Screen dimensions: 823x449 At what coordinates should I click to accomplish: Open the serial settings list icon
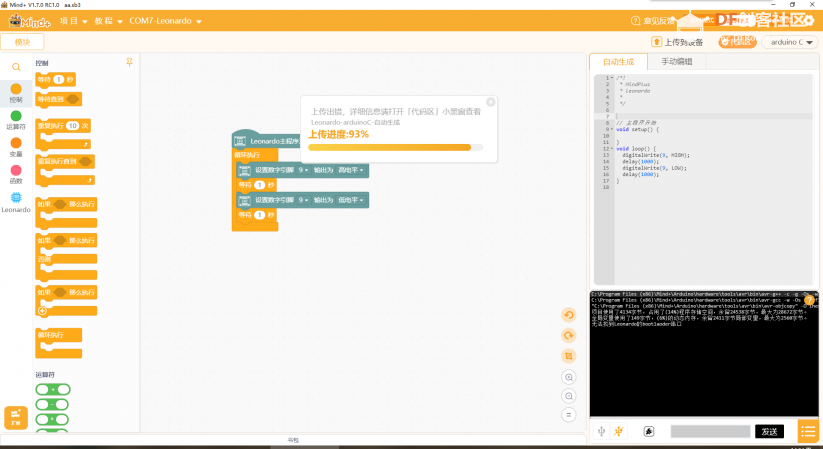click(x=808, y=431)
